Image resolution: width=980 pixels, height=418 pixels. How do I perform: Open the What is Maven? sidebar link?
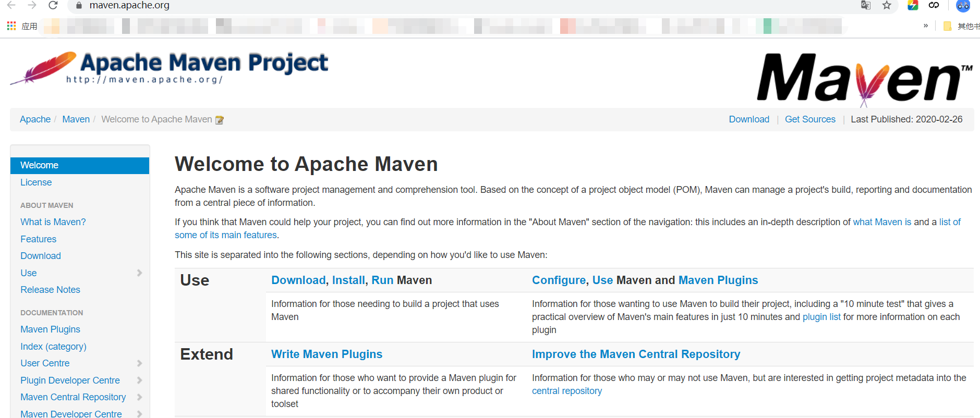53,222
